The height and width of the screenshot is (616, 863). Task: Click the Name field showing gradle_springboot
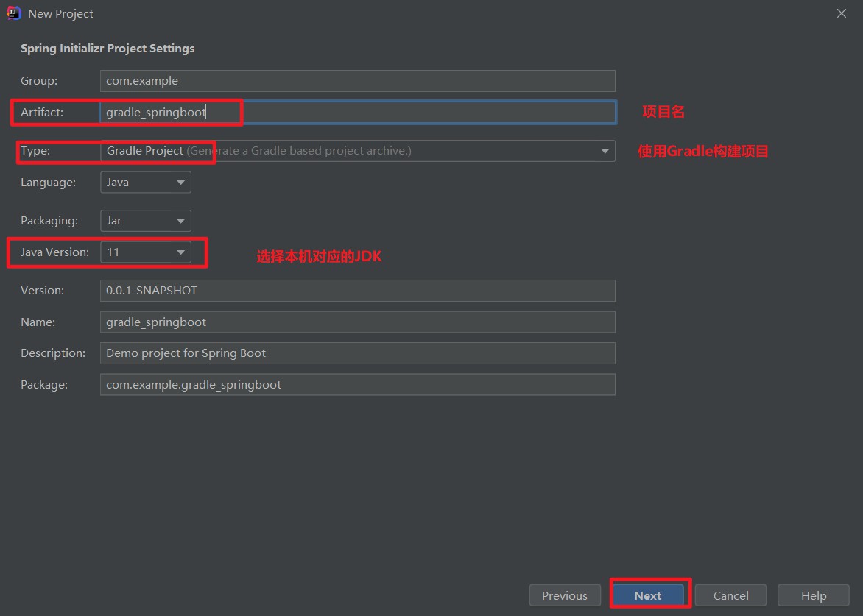[357, 322]
